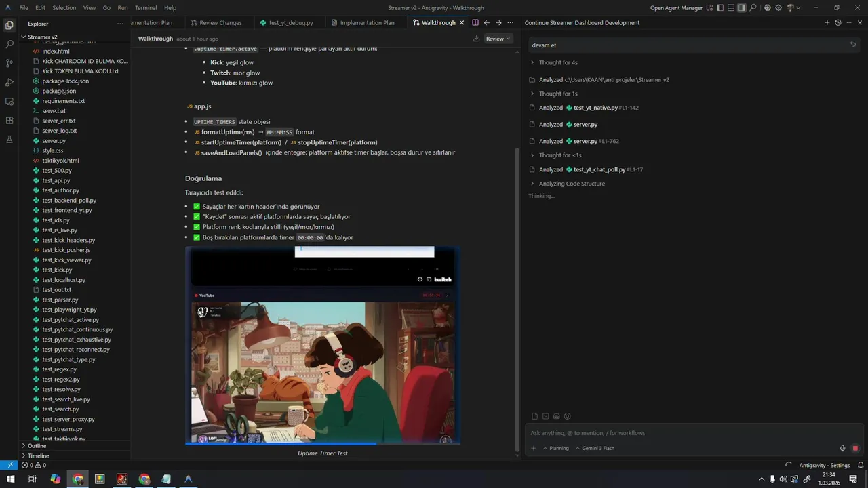Screen dimensions: 868x488
Task: Expand 'Analyzing Code Structure' step
Action: click(x=567, y=184)
